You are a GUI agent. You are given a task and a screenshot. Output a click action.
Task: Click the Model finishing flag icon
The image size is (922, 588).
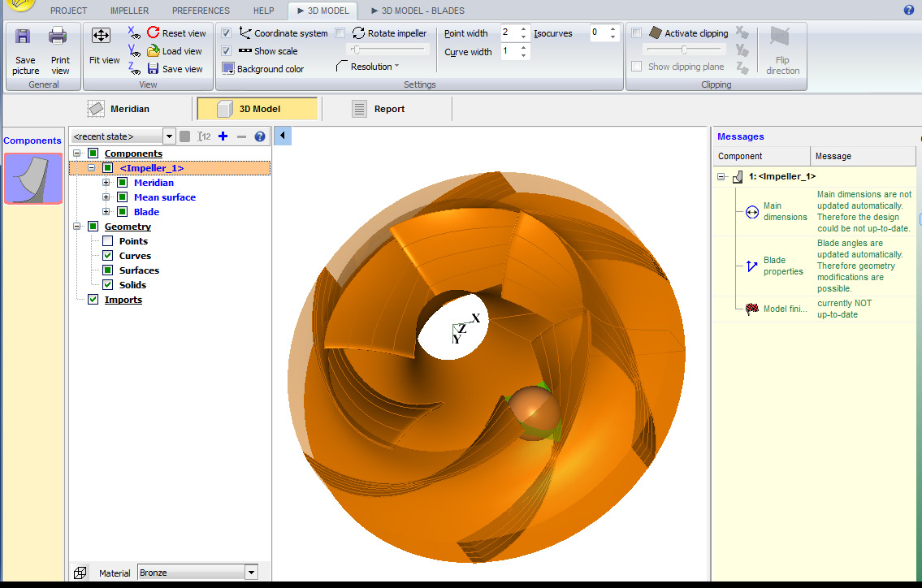pos(752,309)
